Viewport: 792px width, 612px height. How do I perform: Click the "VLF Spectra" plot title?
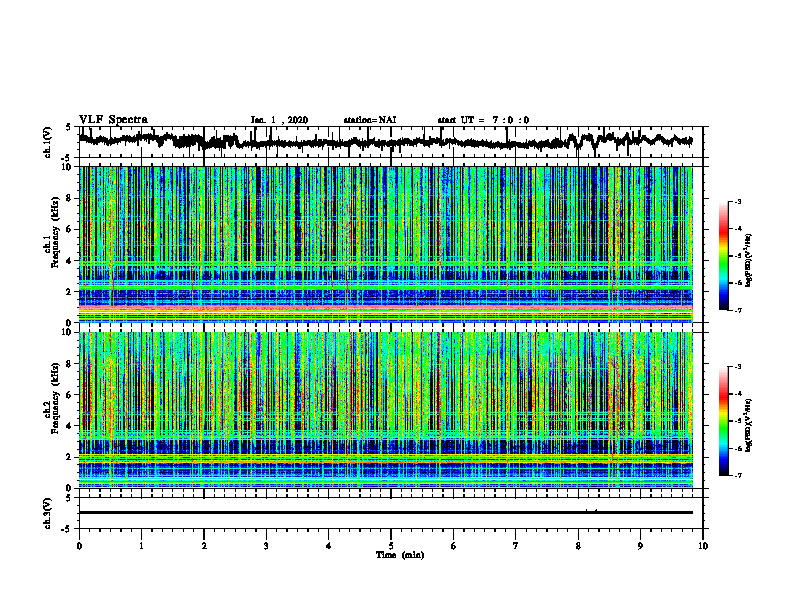click(113, 120)
